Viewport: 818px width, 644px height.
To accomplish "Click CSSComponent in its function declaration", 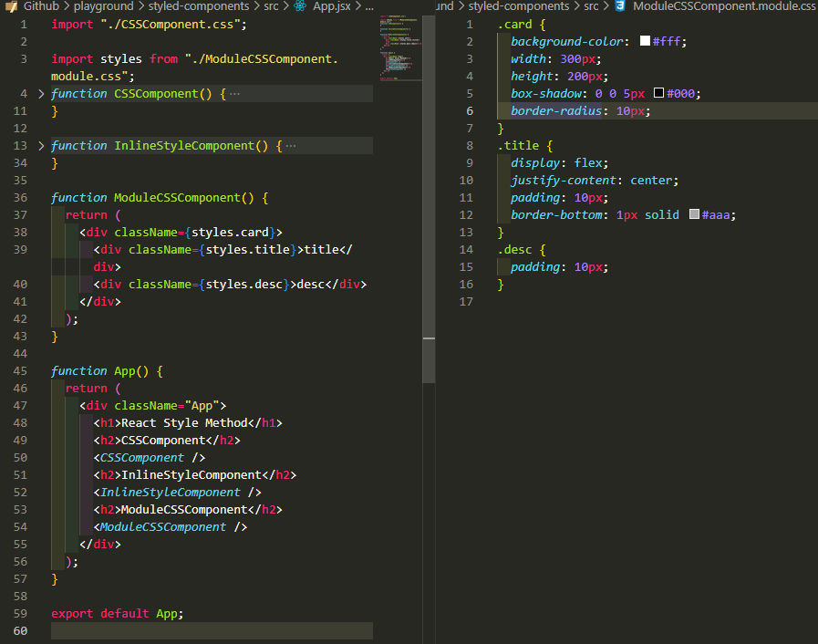I will [157, 94].
